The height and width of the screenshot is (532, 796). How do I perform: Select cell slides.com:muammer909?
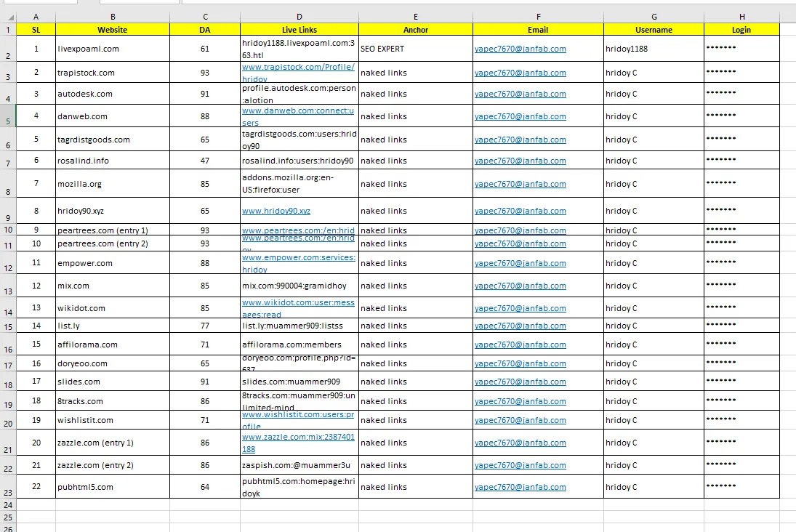point(299,382)
